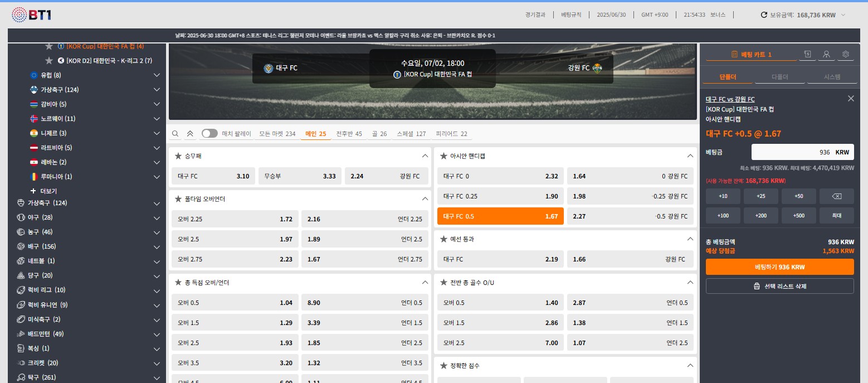Star the KOR Cup 대한민국 FA 컵 league
This screenshot has width=868, height=383.
49,46
